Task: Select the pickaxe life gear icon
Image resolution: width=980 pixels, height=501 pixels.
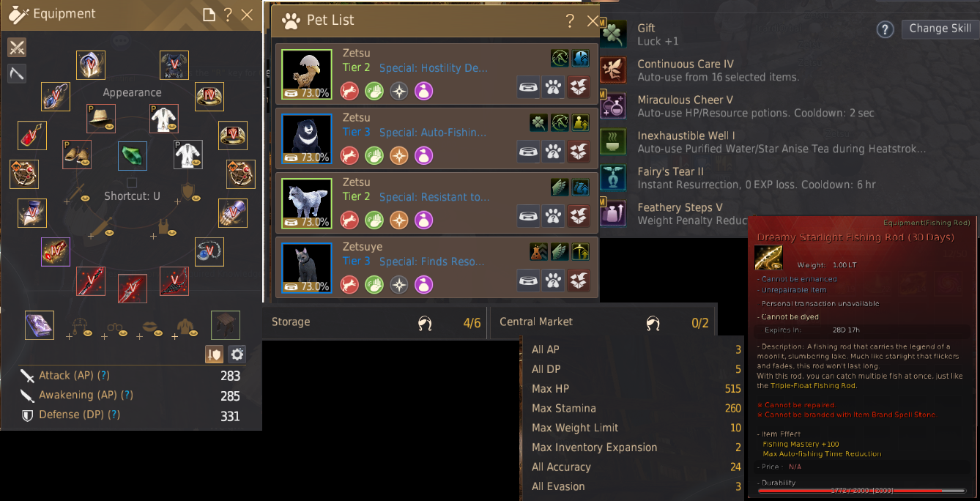Action: (17, 73)
